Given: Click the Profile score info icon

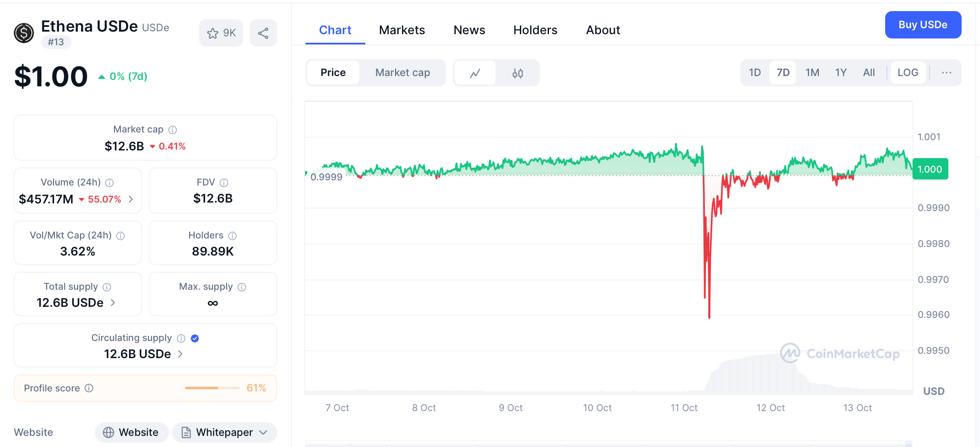Looking at the screenshot, I should 89,388.
